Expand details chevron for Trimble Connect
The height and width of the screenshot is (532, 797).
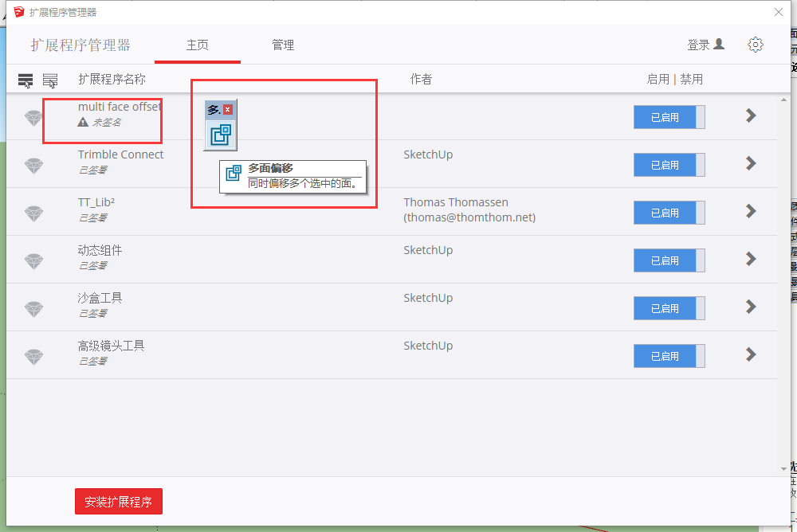tap(751, 163)
